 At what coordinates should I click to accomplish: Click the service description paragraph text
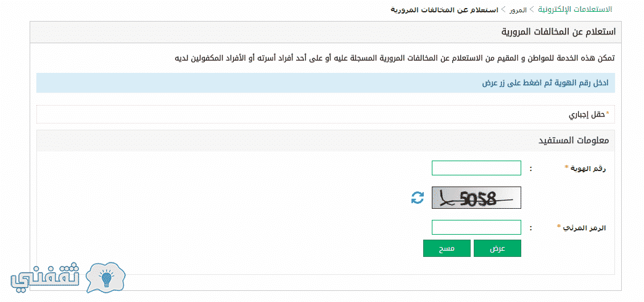[x=394, y=58]
